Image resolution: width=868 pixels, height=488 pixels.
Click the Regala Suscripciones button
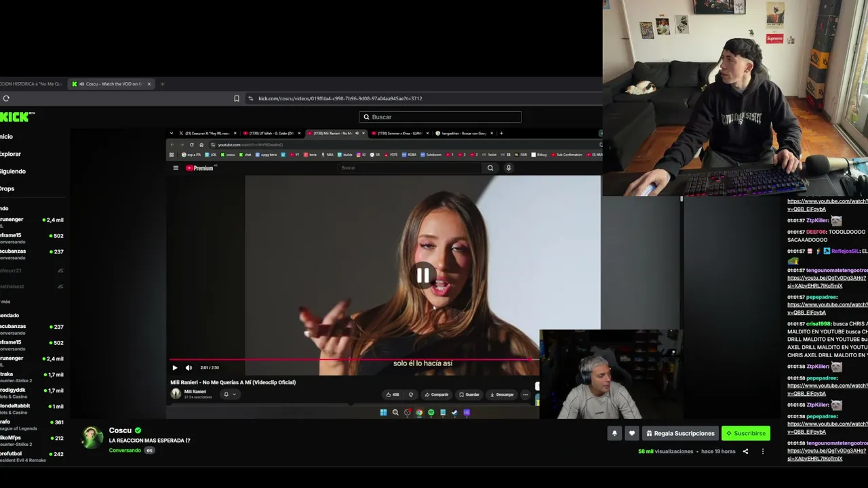pyautogui.click(x=679, y=433)
